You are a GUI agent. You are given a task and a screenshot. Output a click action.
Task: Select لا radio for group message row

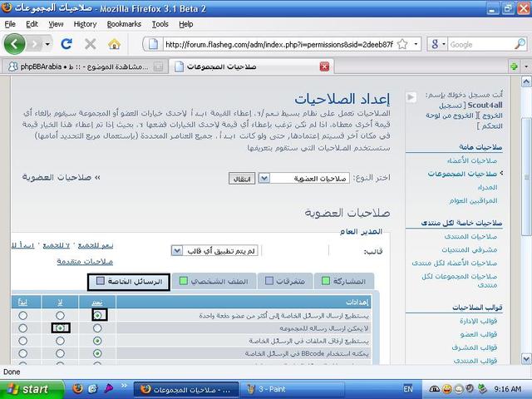60,328
